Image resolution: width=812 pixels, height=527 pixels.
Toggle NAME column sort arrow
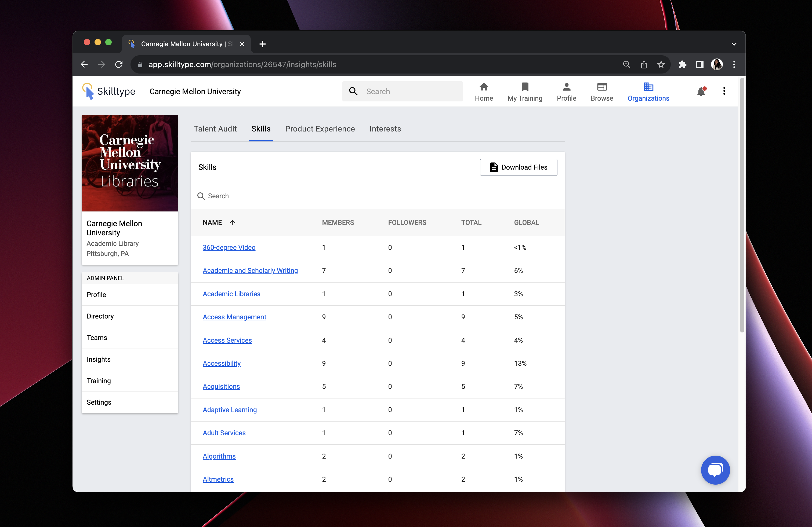click(x=233, y=223)
